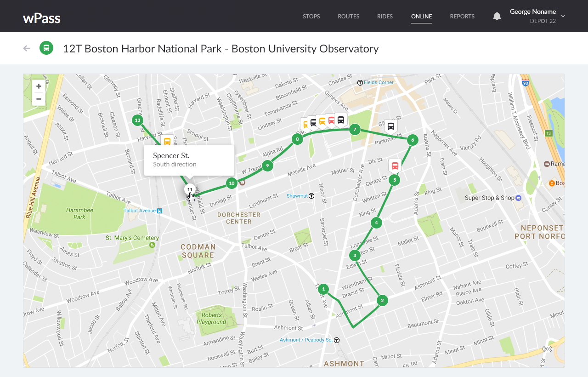Screen dimensions: 588x377
Task: Select stop marker 9 on the route
Action: tap(267, 166)
